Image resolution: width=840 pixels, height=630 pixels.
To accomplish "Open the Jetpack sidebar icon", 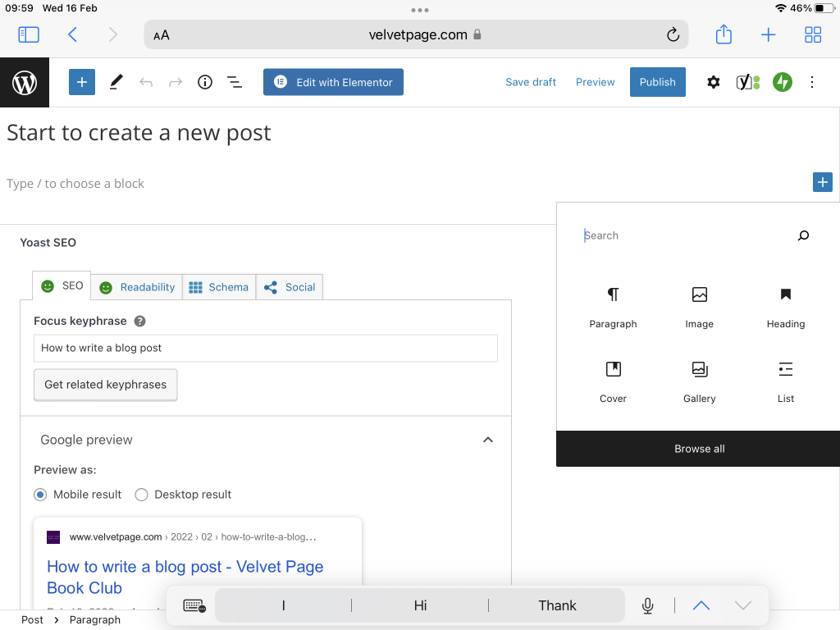I will [x=782, y=82].
